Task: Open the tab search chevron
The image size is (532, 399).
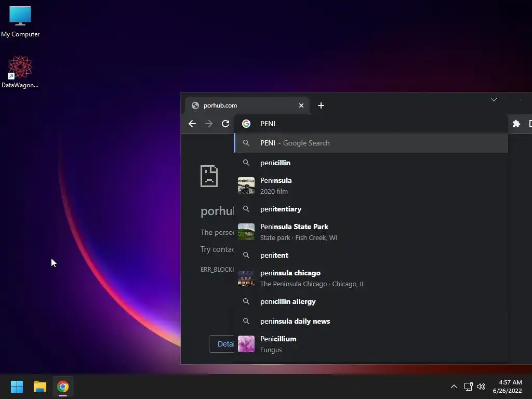Action: coord(494,100)
